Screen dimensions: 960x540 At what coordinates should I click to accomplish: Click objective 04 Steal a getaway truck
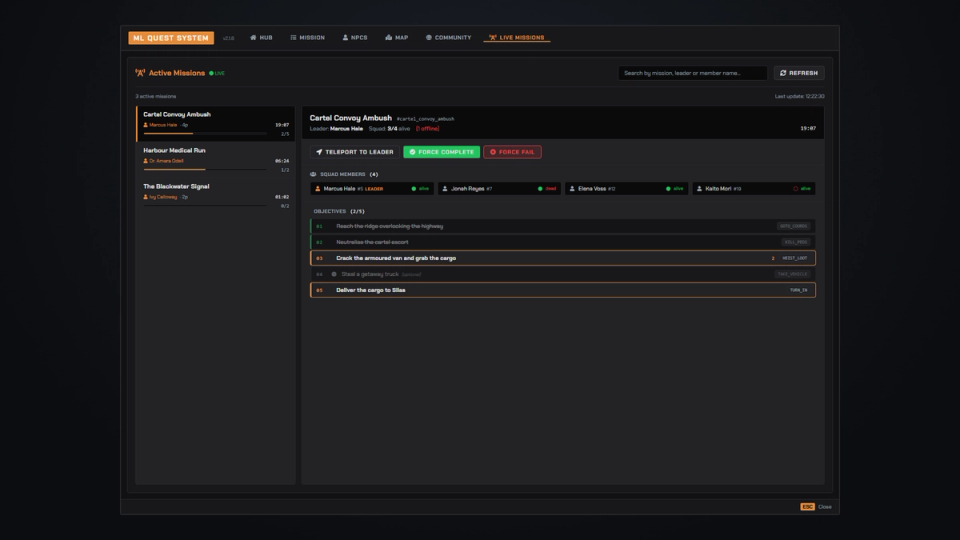(563, 274)
